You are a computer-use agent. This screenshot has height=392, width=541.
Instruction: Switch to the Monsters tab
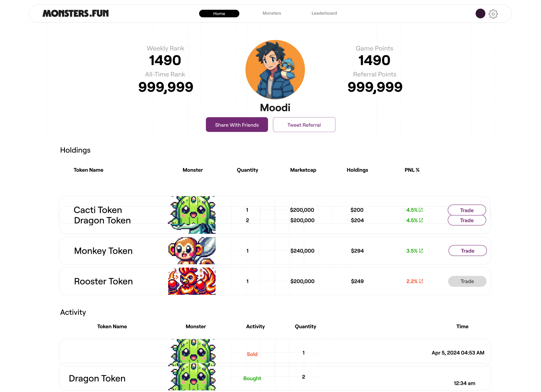[x=272, y=13]
